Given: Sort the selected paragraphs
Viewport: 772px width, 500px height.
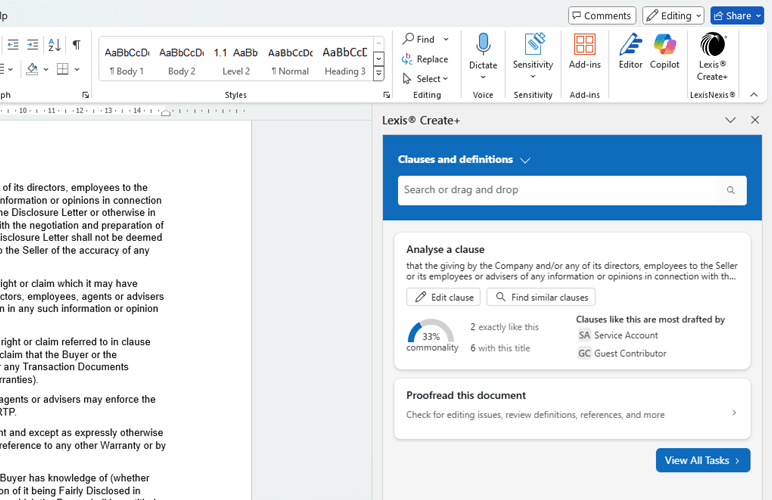Looking at the screenshot, I should [x=54, y=45].
